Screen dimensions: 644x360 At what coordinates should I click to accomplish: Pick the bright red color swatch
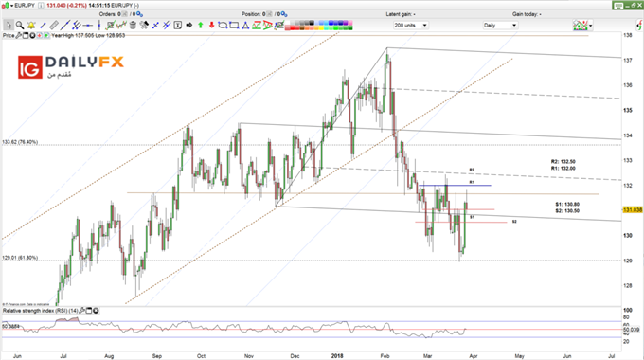pyautogui.click(x=293, y=27)
